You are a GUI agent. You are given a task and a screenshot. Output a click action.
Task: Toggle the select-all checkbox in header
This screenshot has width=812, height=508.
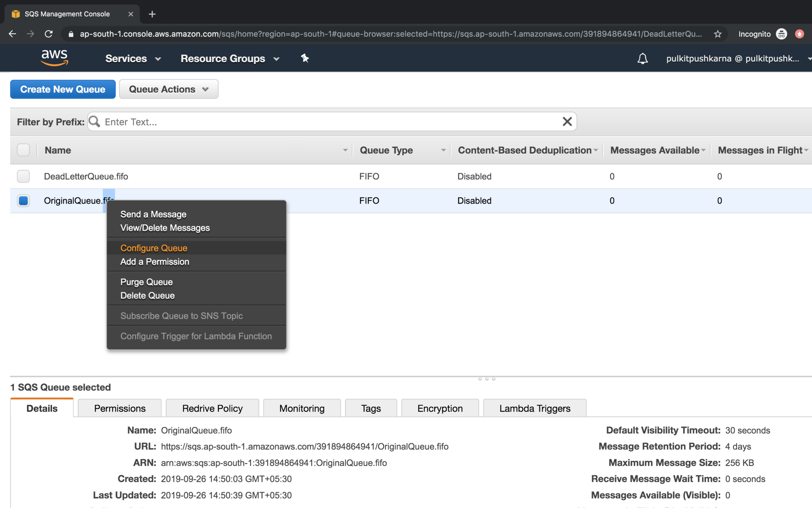coord(23,150)
